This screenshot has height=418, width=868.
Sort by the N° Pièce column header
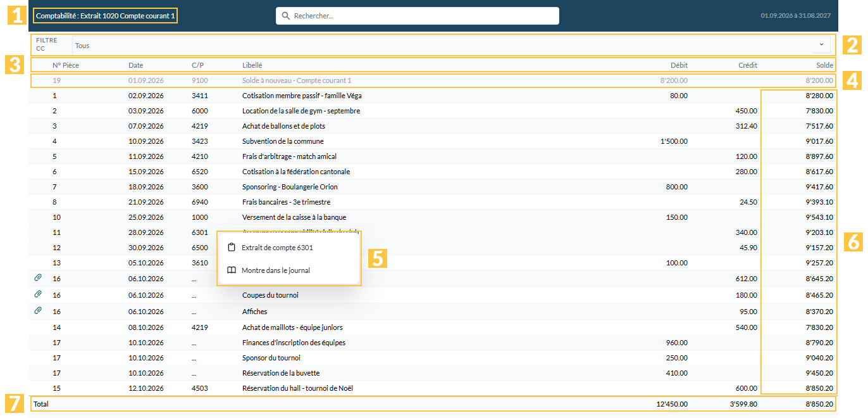click(x=66, y=65)
